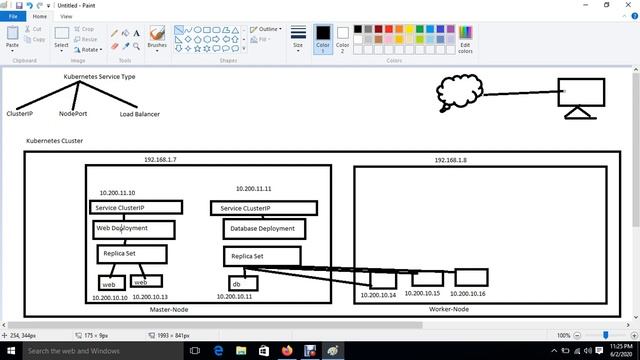Image resolution: width=640 pixels, height=360 pixels.
Task: Adjust the zoom slider in status bar
Action: click(606, 335)
